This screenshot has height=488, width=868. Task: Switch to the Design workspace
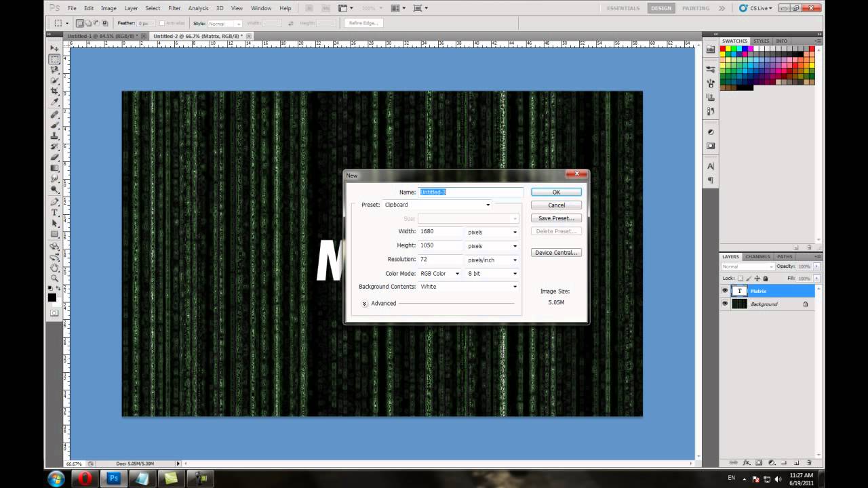click(660, 8)
